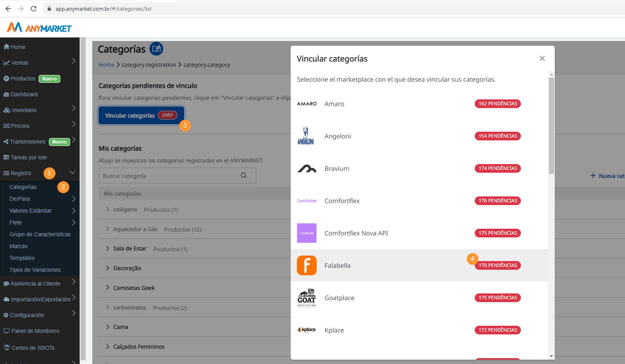The image size is (625, 364).
Task: Close the Vincular categorías dialog
Action: [542, 58]
